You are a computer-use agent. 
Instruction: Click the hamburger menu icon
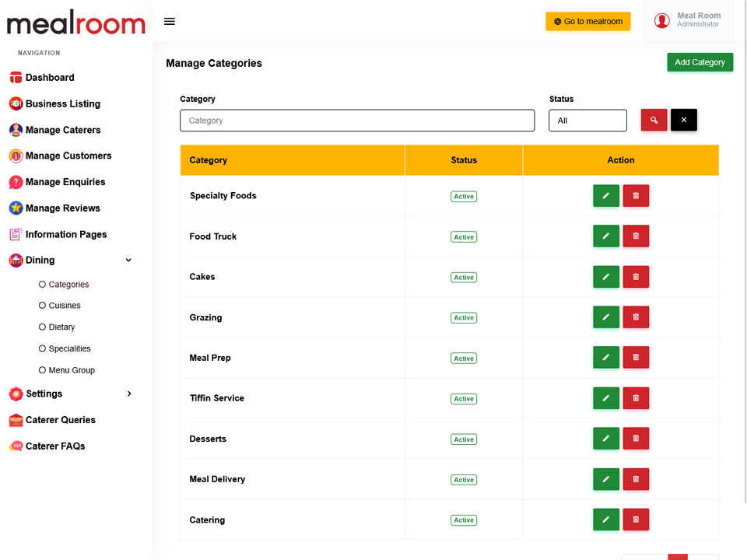point(169,22)
